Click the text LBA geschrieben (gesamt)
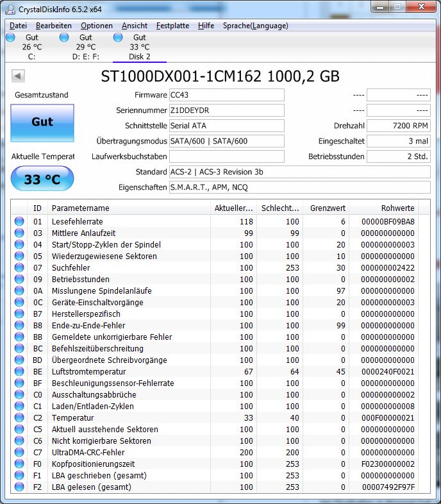The image size is (441, 504). [x=99, y=476]
